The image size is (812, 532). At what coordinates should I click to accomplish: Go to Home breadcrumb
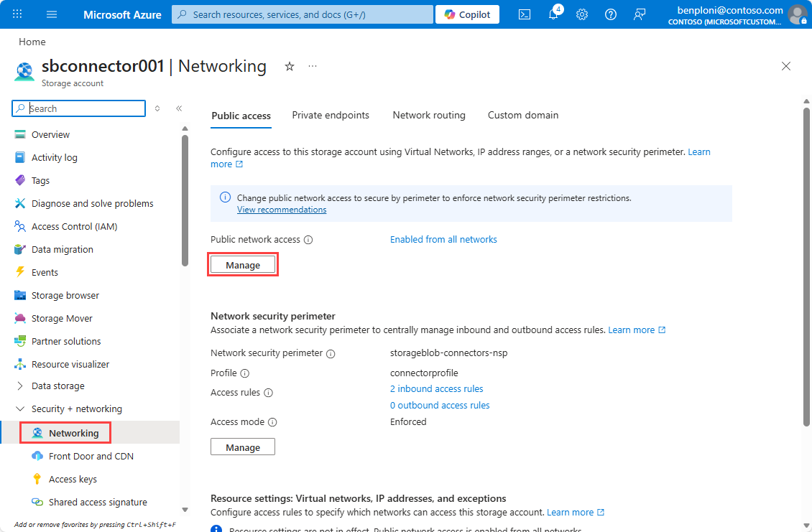pos(32,42)
